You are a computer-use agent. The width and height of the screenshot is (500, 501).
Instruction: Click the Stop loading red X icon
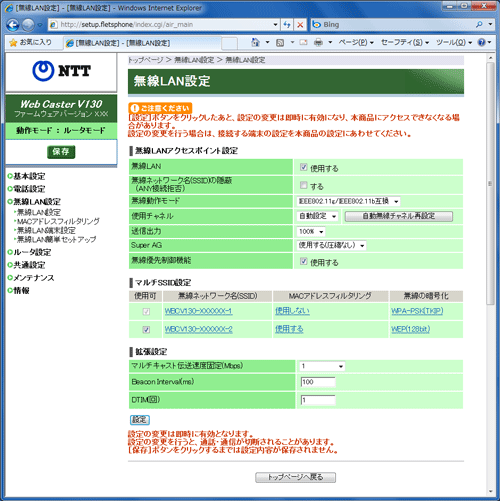[300, 25]
